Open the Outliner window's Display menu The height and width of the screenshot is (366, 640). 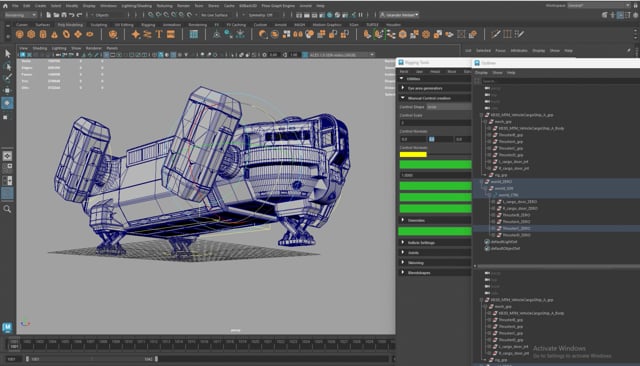click(481, 73)
